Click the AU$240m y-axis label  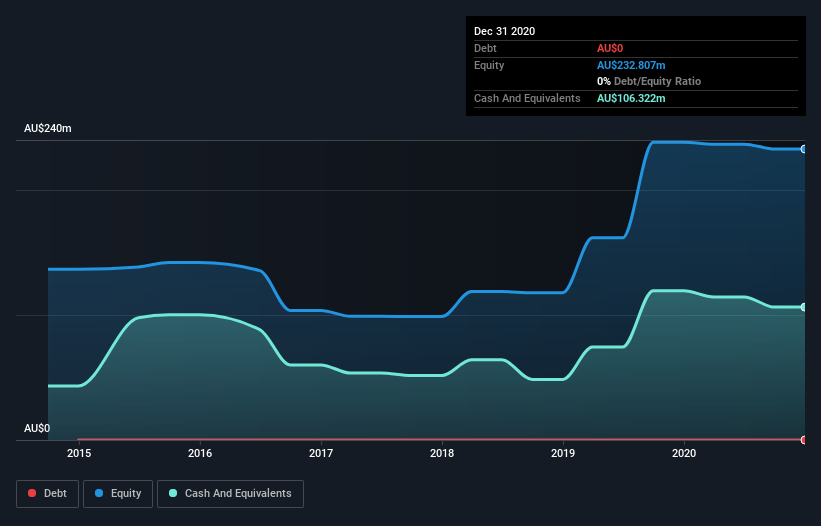(48, 128)
